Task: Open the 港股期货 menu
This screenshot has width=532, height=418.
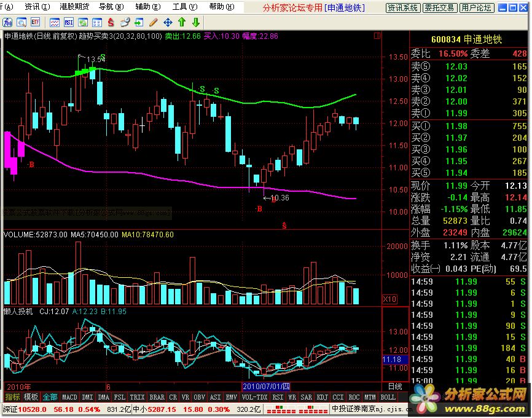Action: [x=74, y=6]
